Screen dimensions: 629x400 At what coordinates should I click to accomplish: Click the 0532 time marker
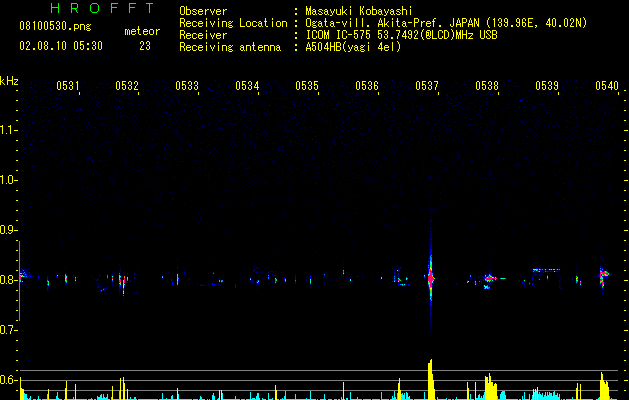[x=127, y=86]
